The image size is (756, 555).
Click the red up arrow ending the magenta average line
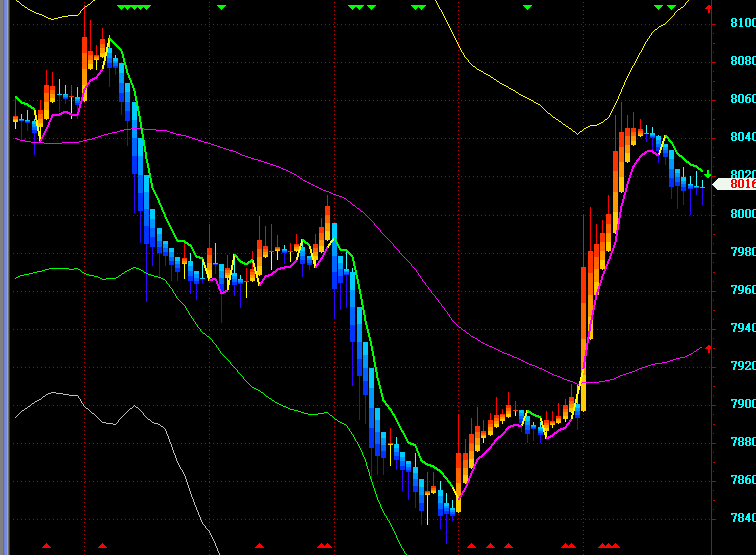(708, 348)
